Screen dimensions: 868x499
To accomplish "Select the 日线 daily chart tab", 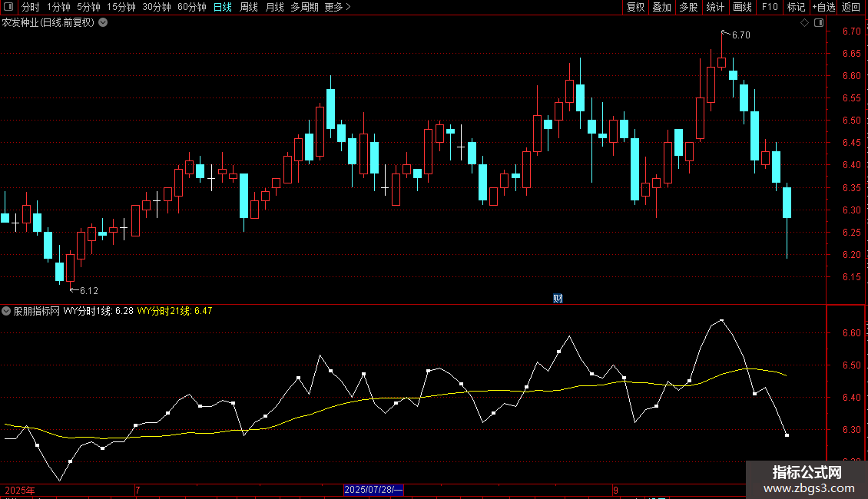I will coord(223,7).
